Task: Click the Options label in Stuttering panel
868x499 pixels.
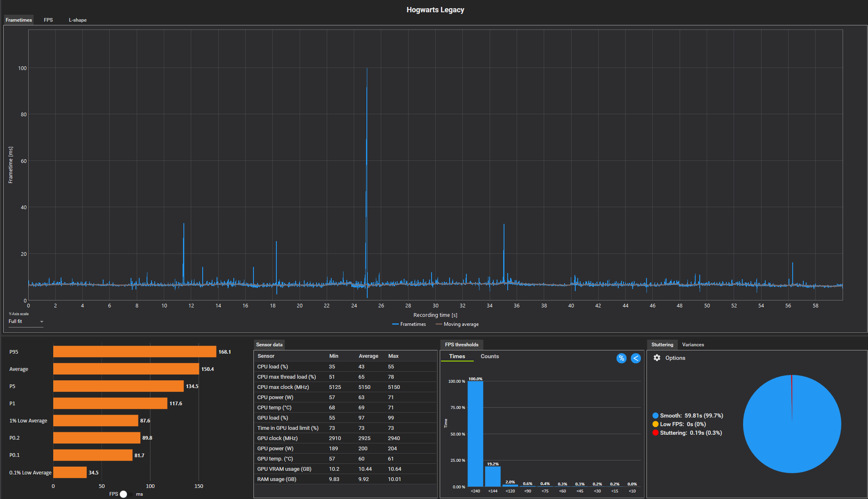Action: pos(675,358)
